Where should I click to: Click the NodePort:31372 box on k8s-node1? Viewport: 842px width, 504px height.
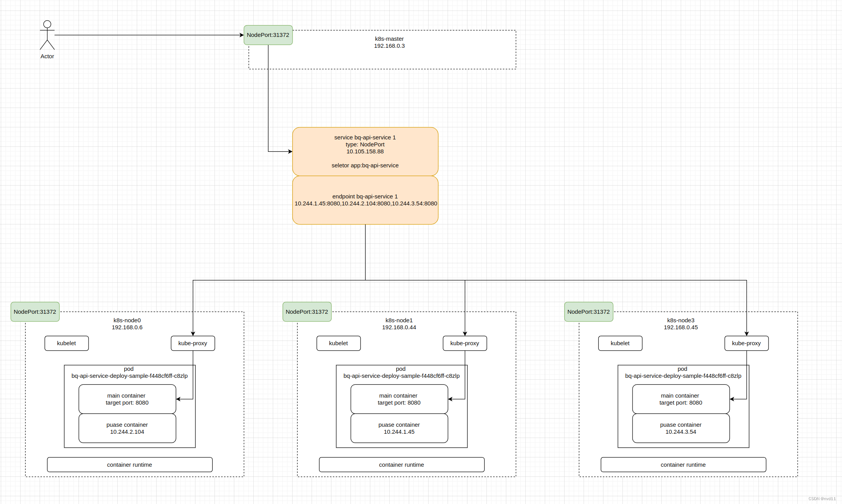pos(307,312)
